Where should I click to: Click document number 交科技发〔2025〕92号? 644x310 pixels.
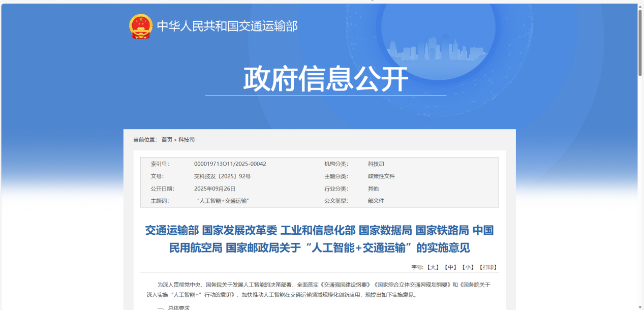pyautogui.click(x=222, y=176)
